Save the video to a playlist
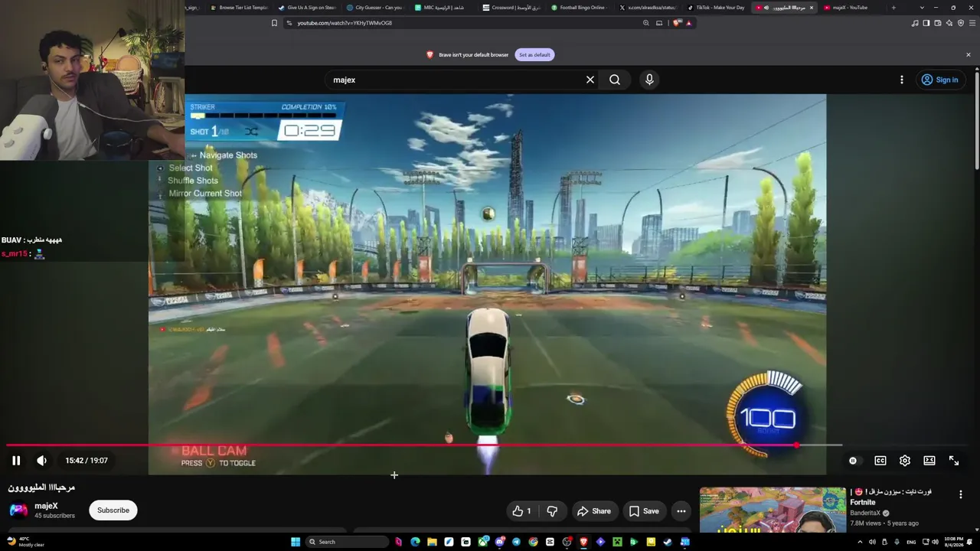This screenshot has height=551, width=980. click(x=644, y=511)
